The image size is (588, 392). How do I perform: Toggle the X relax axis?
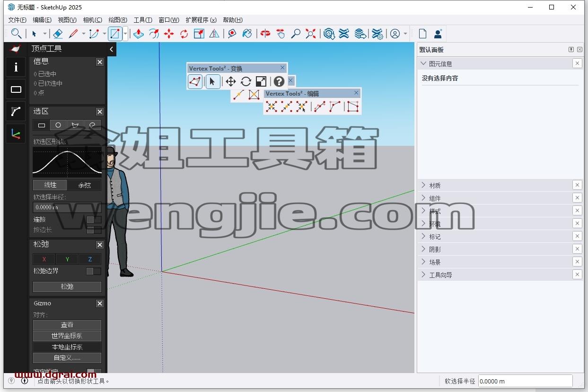point(44,259)
